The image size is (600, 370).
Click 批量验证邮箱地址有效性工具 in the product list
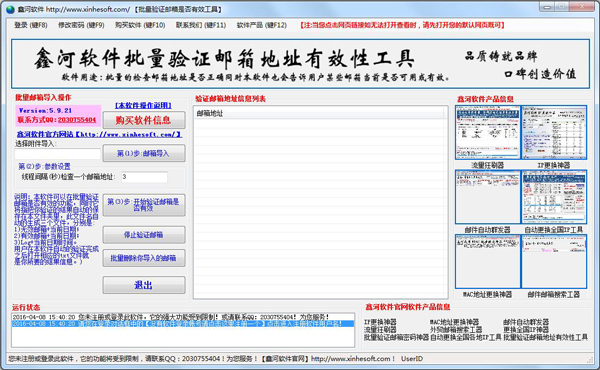click(x=545, y=337)
